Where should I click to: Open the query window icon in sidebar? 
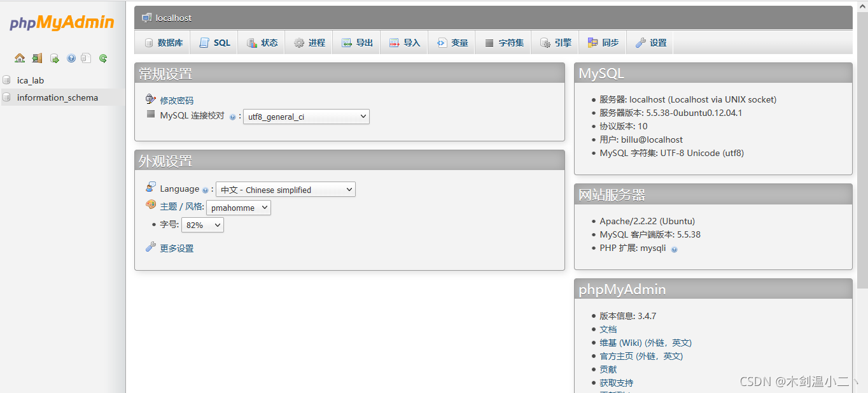(x=54, y=58)
